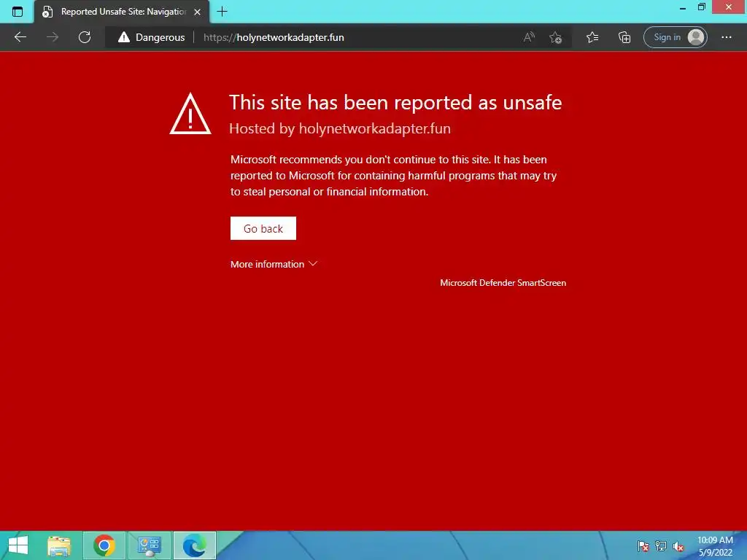Open the Control Panel taskbar icon
Image resolution: width=747 pixels, height=560 pixels.
click(x=150, y=545)
